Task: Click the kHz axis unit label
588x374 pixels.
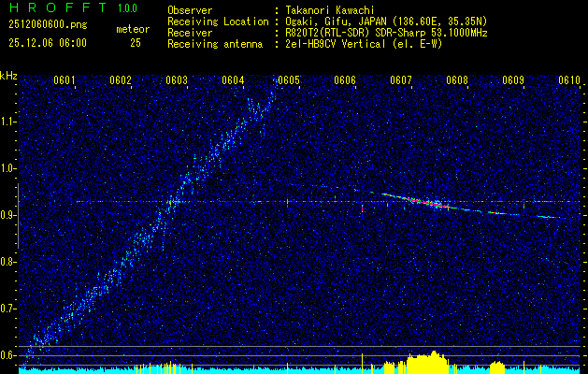Action: click(x=8, y=76)
